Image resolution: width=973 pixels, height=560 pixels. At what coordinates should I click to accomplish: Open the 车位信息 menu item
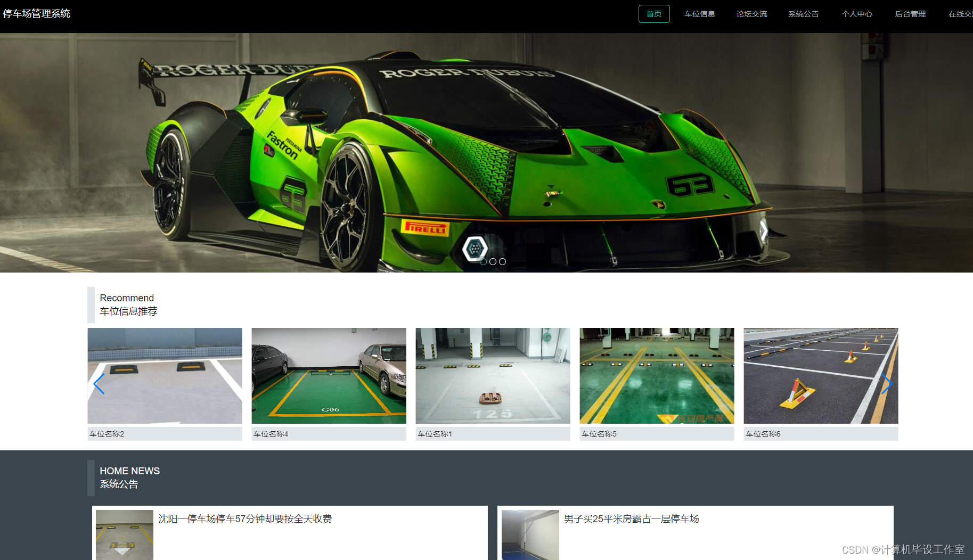click(x=700, y=14)
